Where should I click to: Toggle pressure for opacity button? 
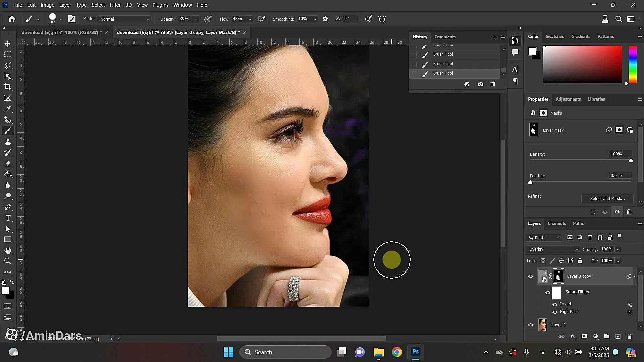[x=208, y=19]
